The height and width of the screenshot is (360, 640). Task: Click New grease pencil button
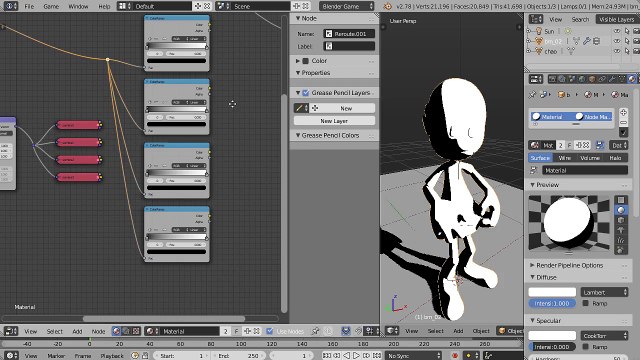(x=346, y=108)
